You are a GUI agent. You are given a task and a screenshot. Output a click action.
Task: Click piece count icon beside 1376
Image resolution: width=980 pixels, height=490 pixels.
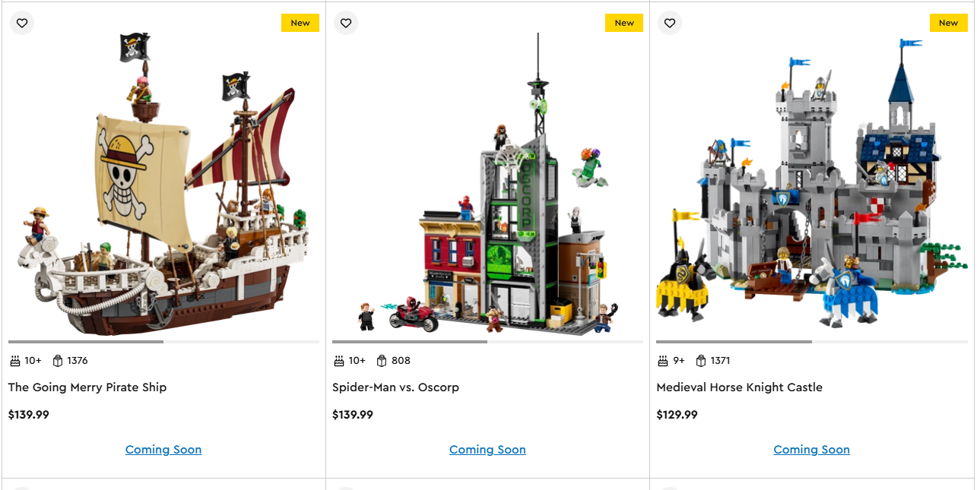click(58, 361)
